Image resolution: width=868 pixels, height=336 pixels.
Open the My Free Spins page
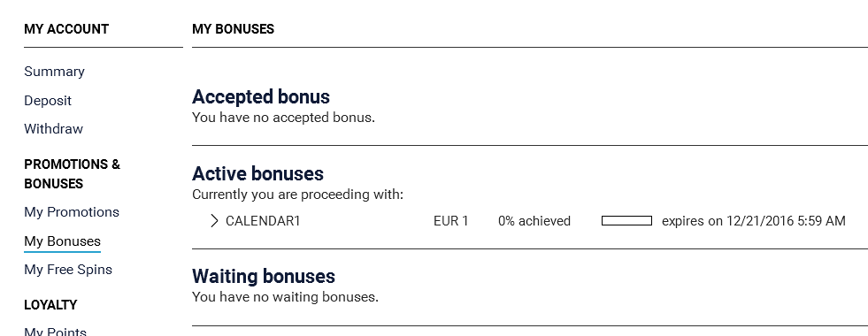(x=68, y=270)
